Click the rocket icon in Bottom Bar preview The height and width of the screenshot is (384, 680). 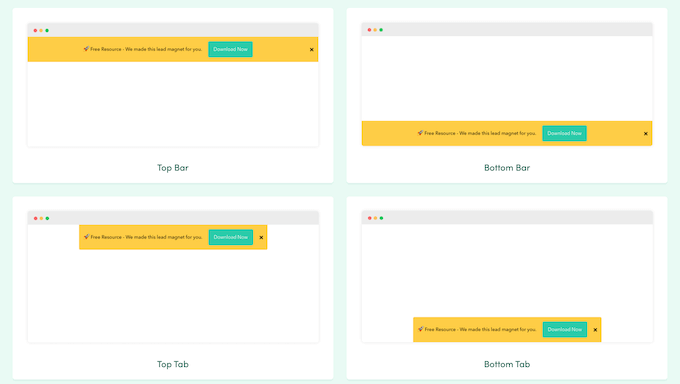pos(420,133)
